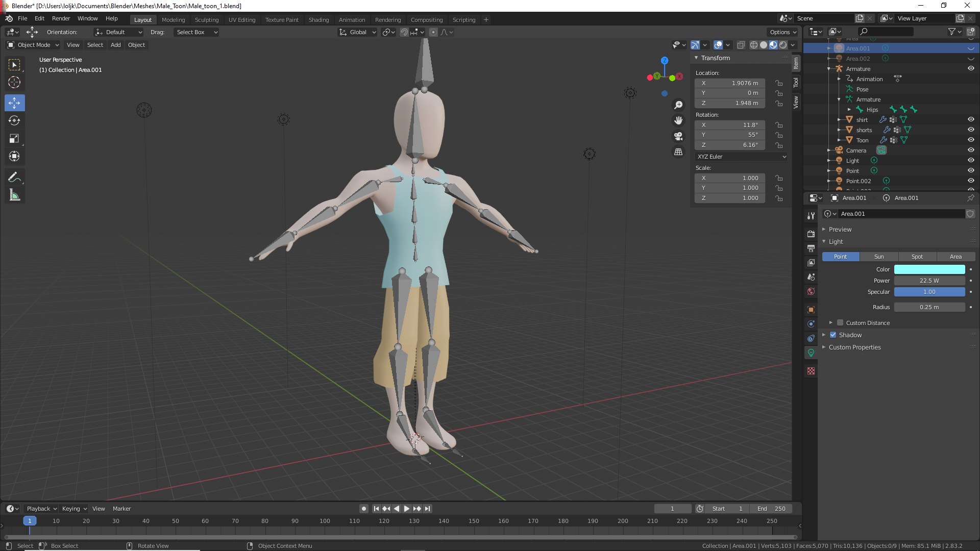Viewport: 980px width, 551px height.
Task: Click the Specular slider
Action: pyautogui.click(x=929, y=292)
